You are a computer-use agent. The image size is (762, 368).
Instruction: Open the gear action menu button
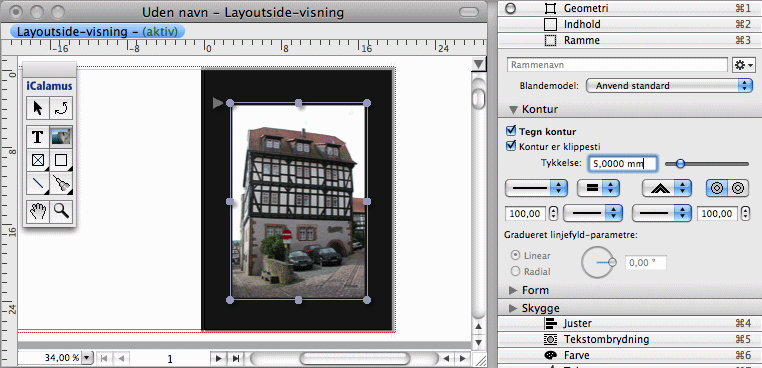point(743,65)
